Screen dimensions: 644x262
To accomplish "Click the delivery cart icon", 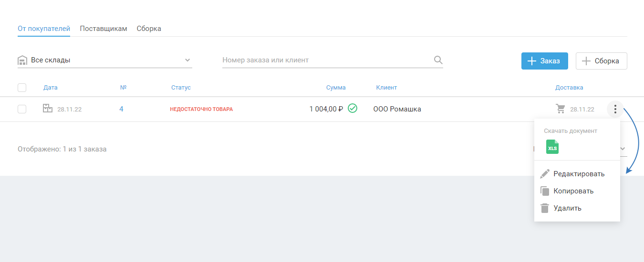I will click(561, 109).
